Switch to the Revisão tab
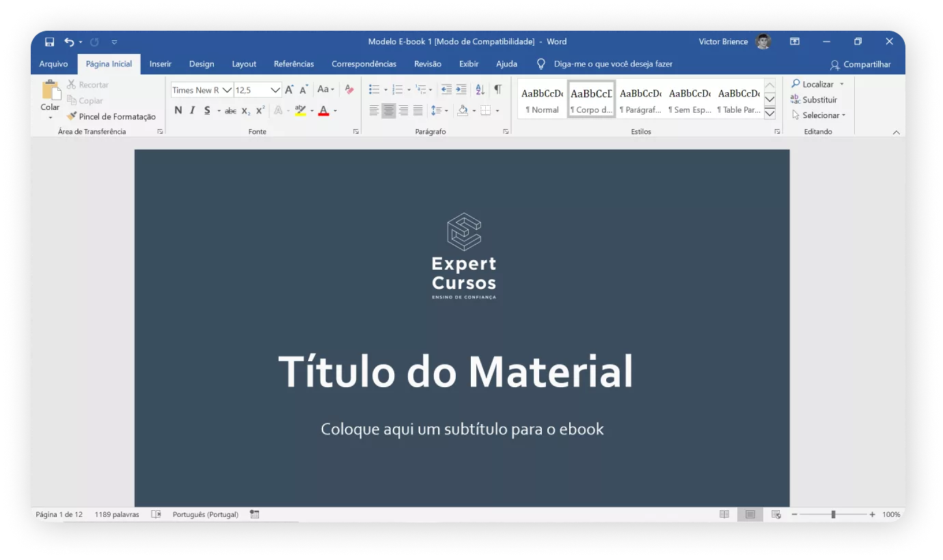Screen dimensions: 943x560 428,64
